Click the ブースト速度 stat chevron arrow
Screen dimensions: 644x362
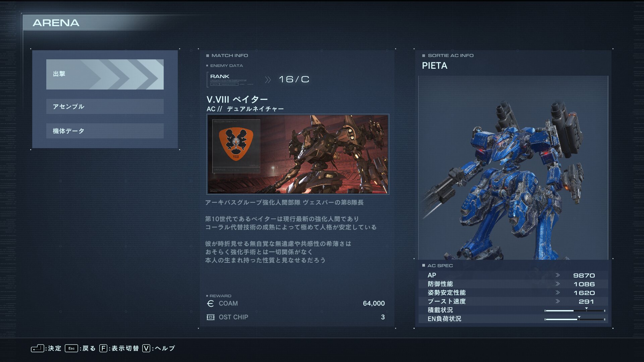pyautogui.click(x=557, y=301)
